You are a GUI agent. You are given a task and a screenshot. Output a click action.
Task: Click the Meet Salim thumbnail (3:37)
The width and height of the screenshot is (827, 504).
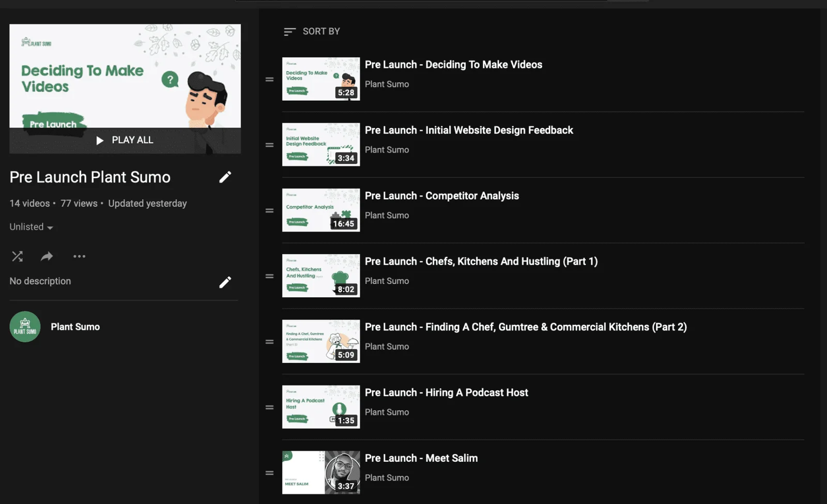[321, 472]
